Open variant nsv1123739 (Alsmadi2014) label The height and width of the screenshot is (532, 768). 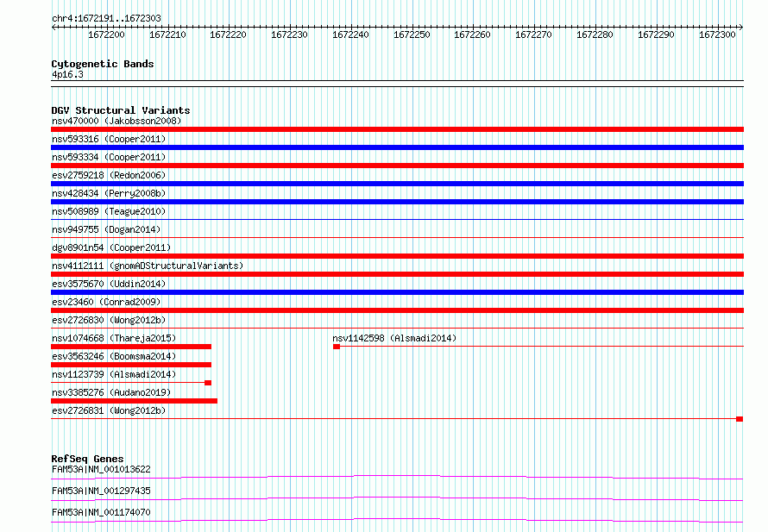coord(114,374)
